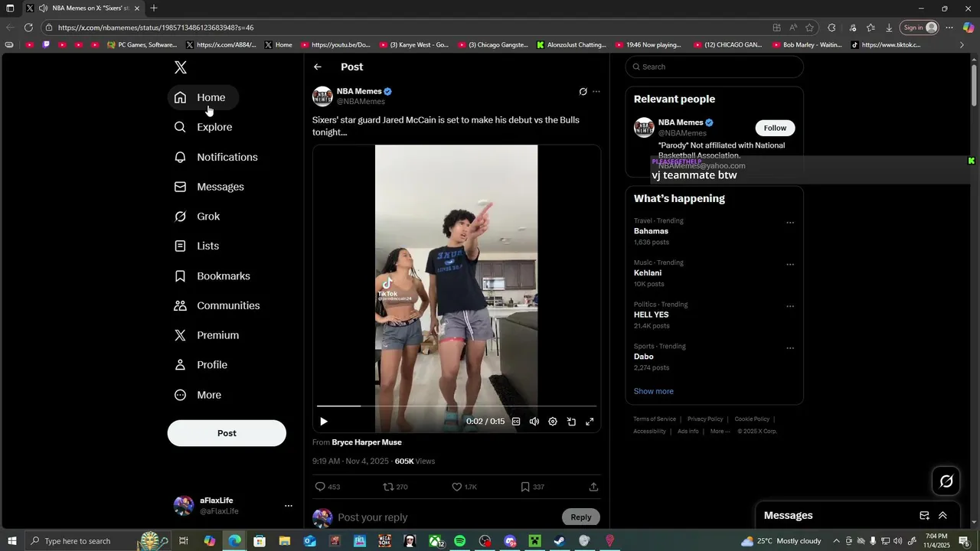The height and width of the screenshot is (551, 980).
Task: Click the repost icon with 270 reposts
Action: click(x=395, y=487)
